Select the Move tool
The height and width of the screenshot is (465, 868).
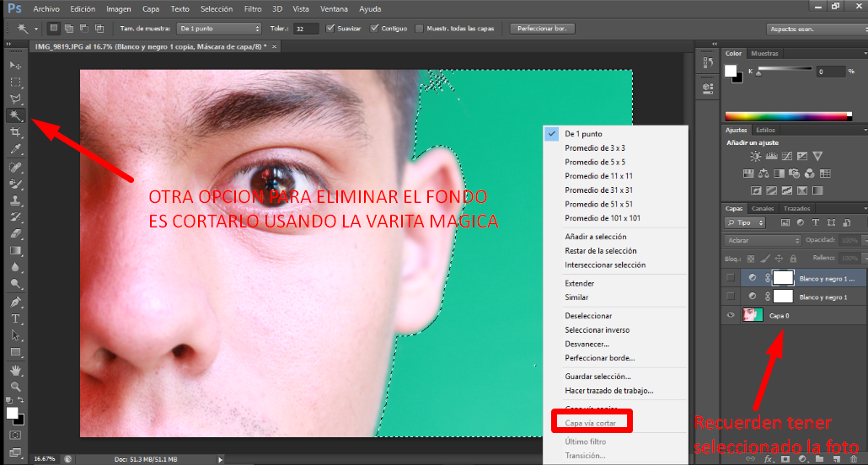tap(15, 66)
